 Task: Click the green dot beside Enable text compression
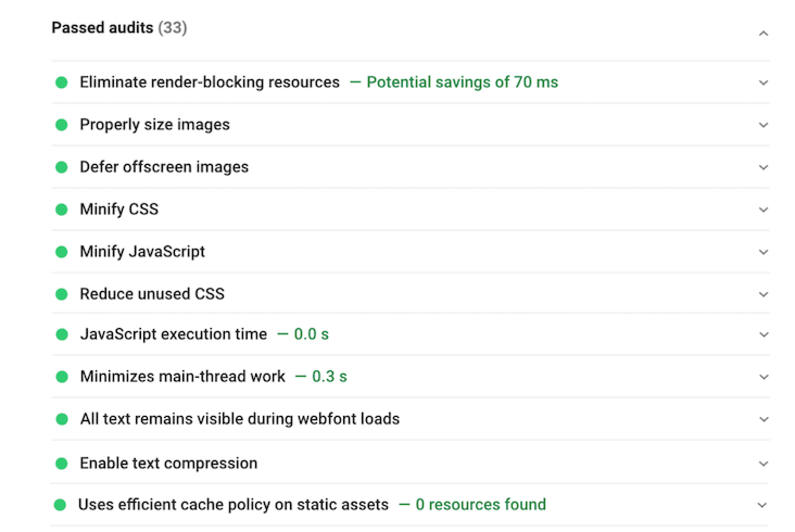(x=61, y=463)
